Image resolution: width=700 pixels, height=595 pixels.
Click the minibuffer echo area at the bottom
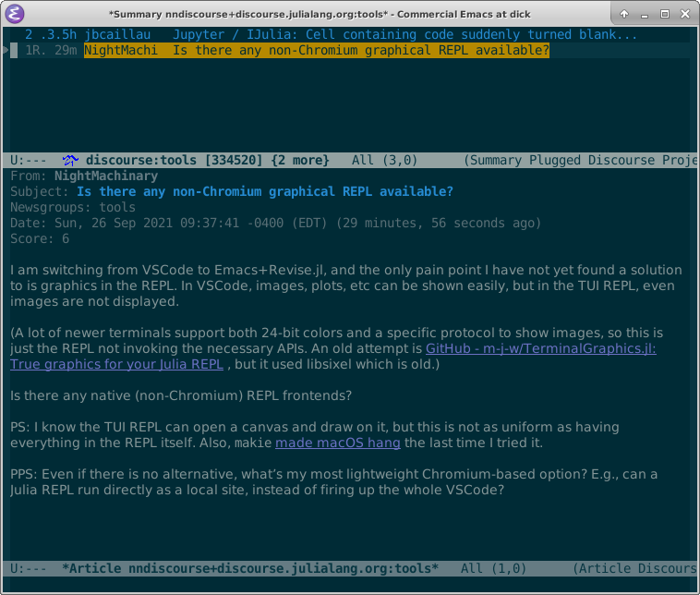coord(350,584)
